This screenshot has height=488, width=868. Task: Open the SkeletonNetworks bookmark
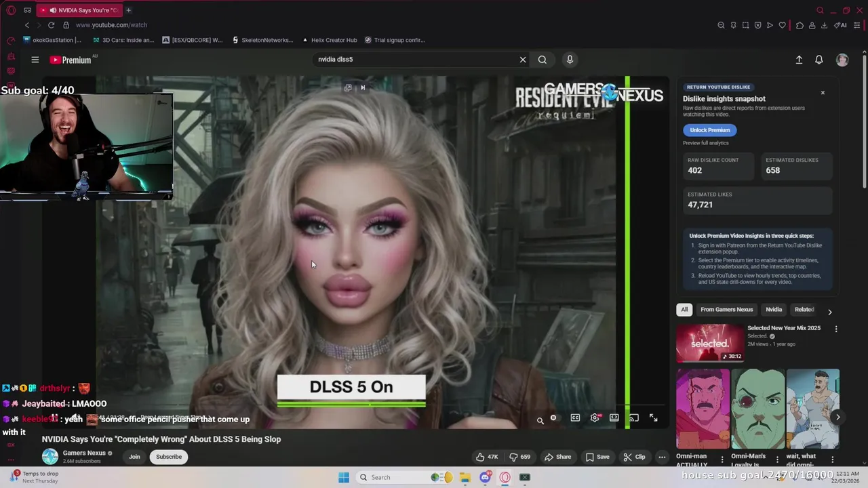click(262, 40)
